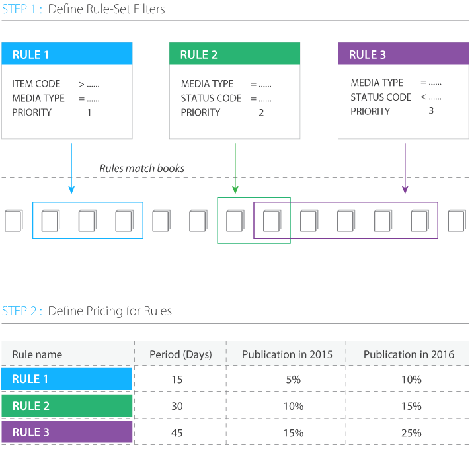Click the middle book inside the blue Rule 1 box
This screenshot has width=476, height=453.
tap(87, 221)
